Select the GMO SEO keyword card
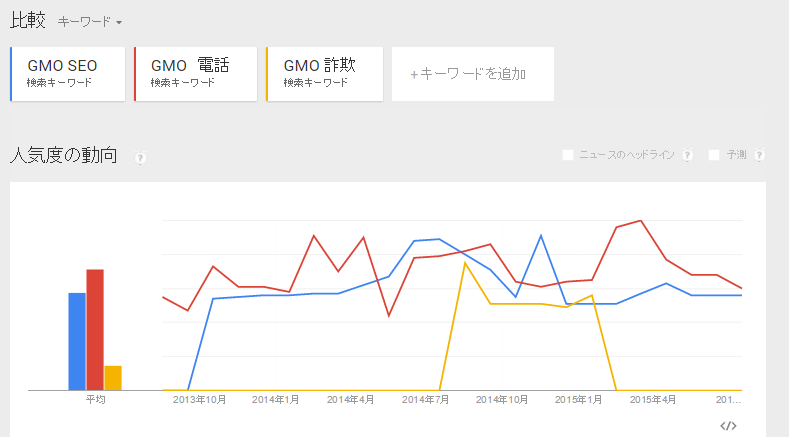Screen dimensions: 789x437 click(x=67, y=74)
